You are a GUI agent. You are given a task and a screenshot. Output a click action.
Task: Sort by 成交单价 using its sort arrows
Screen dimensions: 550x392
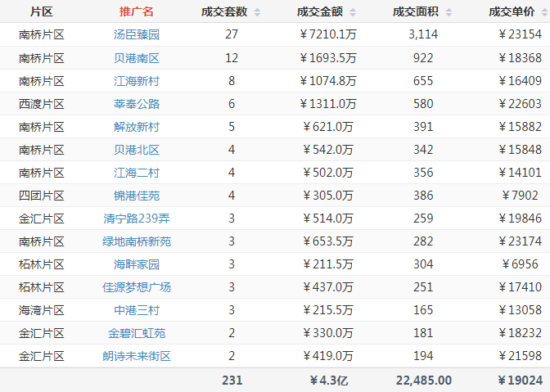point(545,12)
